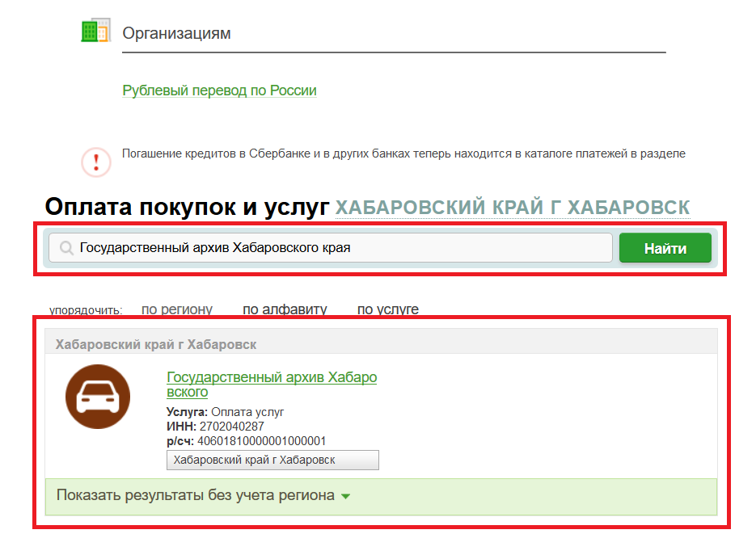Focus the organization search input field
The width and height of the screenshot is (756, 534).
tap(331, 248)
